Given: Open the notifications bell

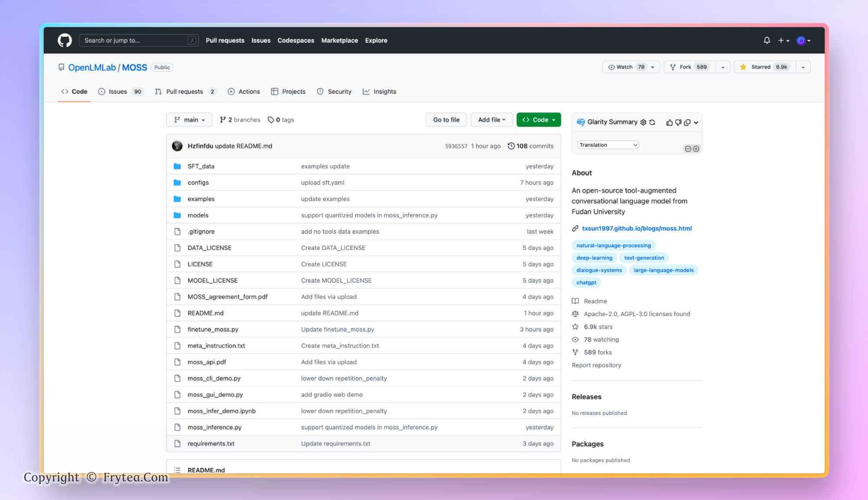Looking at the screenshot, I should coord(767,40).
